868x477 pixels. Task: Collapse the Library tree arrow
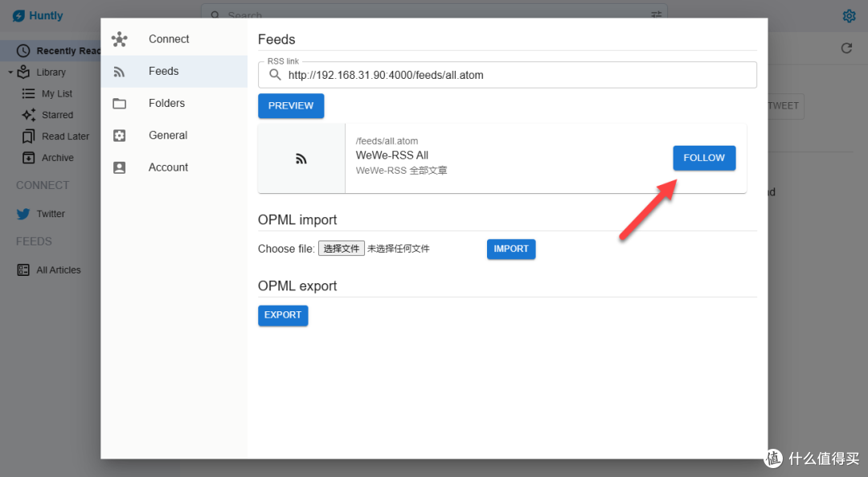(10, 72)
